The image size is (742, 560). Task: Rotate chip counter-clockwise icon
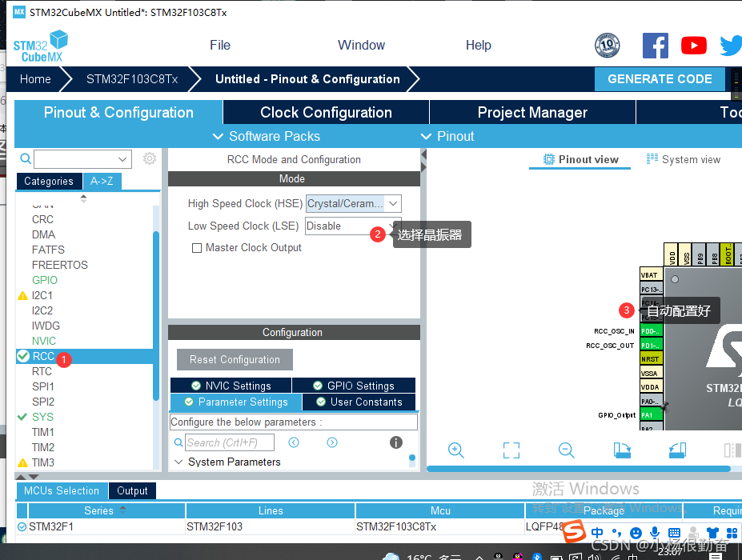coord(678,450)
